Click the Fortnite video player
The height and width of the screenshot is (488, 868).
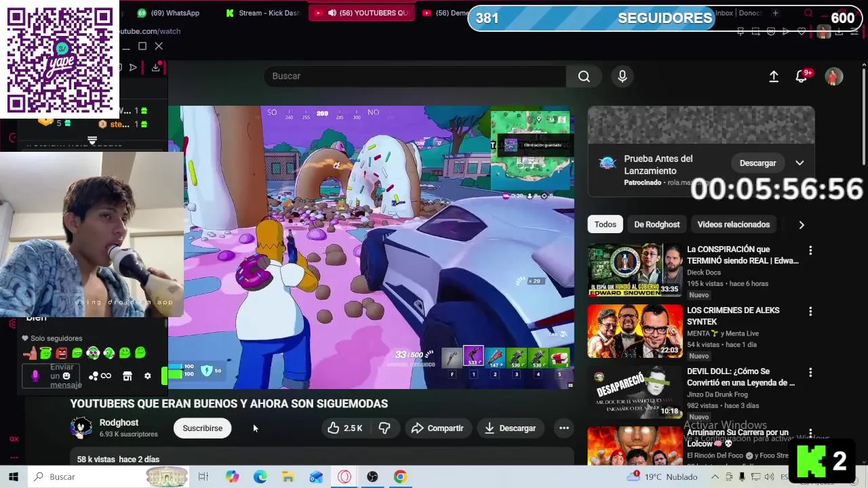371,247
